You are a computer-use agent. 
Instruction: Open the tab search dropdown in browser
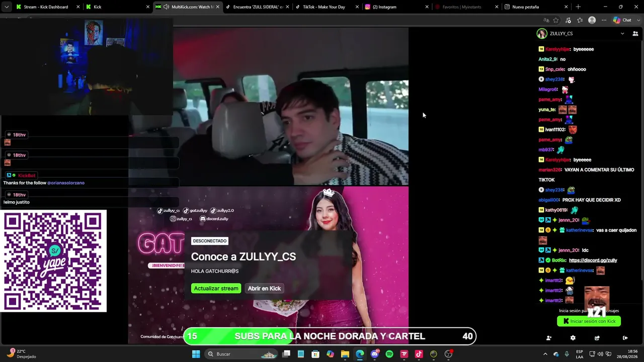click(6, 7)
